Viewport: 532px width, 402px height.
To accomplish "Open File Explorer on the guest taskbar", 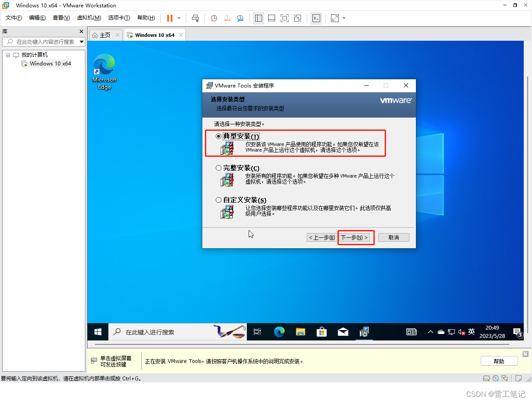I will pos(301,332).
